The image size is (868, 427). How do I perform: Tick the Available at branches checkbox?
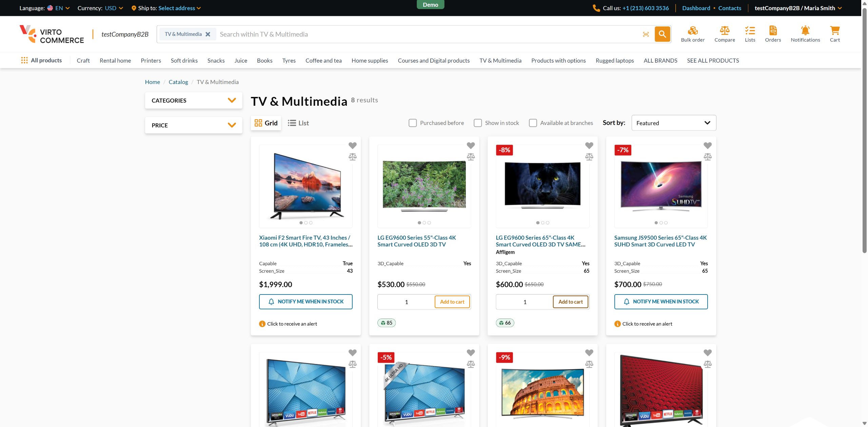click(533, 123)
